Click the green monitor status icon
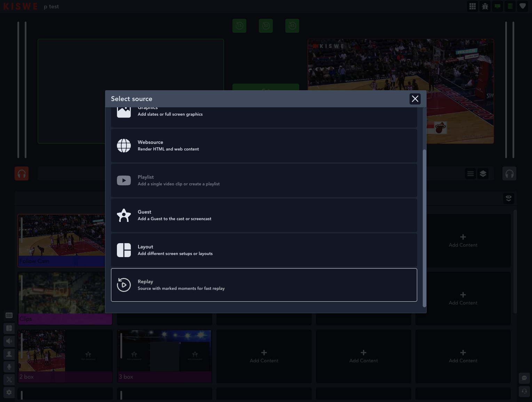The height and width of the screenshot is (402, 532). point(498,6)
